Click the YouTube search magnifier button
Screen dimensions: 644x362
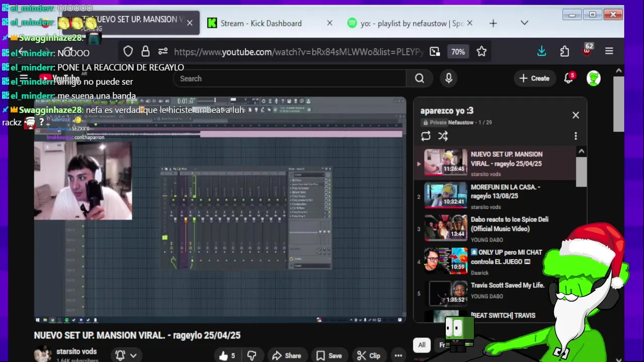pos(420,78)
